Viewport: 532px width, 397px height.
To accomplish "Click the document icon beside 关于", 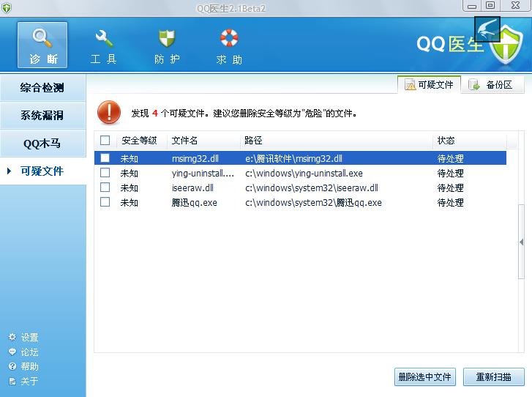I will point(12,381).
